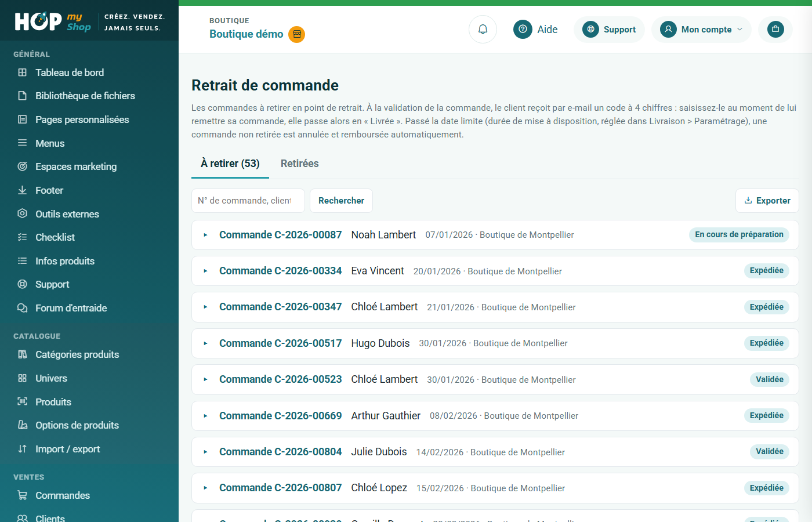Click the Aide question mark icon
This screenshot has width=812, height=522.
coord(523,29)
